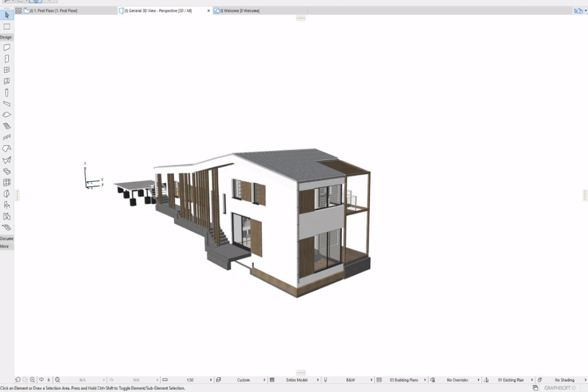The width and height of the screenshot is (588, 392).
Task: Select the Object (chair) tool
Action: coord(6,205)
